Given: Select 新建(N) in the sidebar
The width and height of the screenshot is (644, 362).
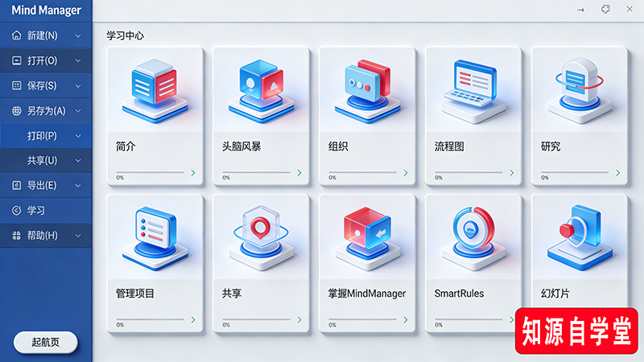Looking at the screenshot, I should 46,35.
